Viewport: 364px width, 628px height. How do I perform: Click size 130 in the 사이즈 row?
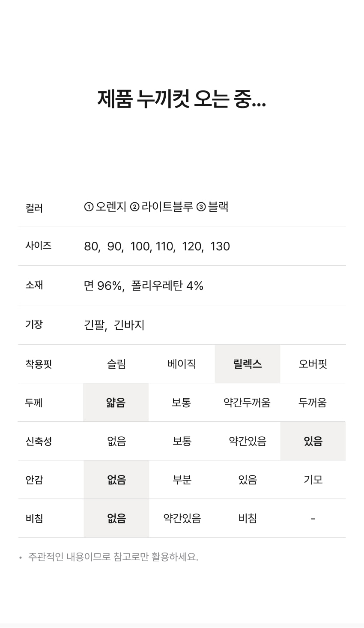coord(220,246)
